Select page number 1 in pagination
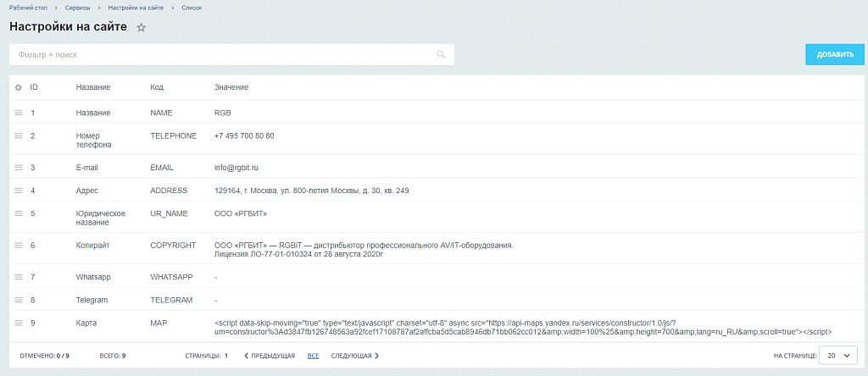This screenshot has width=868, height=376. (x=225, y=356)
